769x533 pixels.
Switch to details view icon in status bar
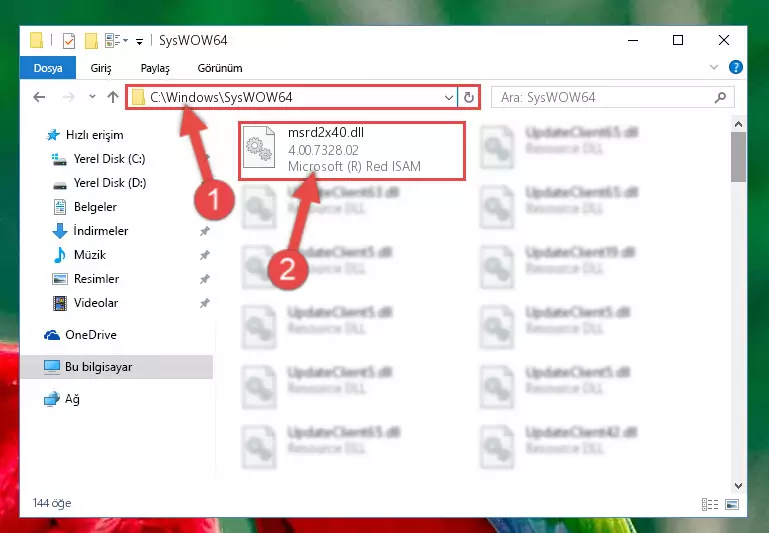(x=710, y=504)
